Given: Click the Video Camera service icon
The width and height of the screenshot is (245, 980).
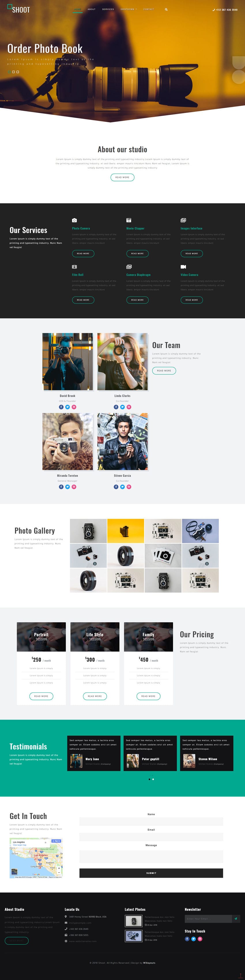Looking at the screenshot, I should (x=183, y=267).
